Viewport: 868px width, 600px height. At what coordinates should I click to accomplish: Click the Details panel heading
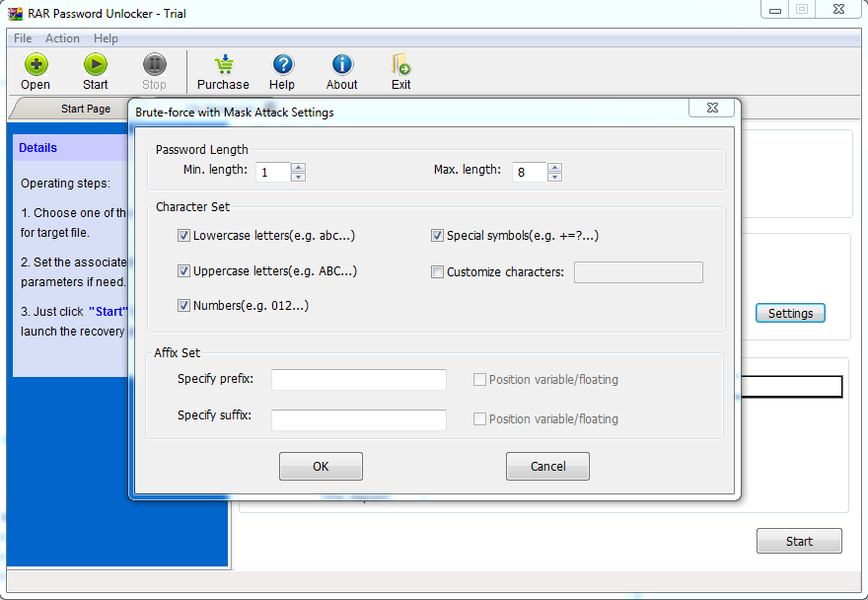[37, 148]
